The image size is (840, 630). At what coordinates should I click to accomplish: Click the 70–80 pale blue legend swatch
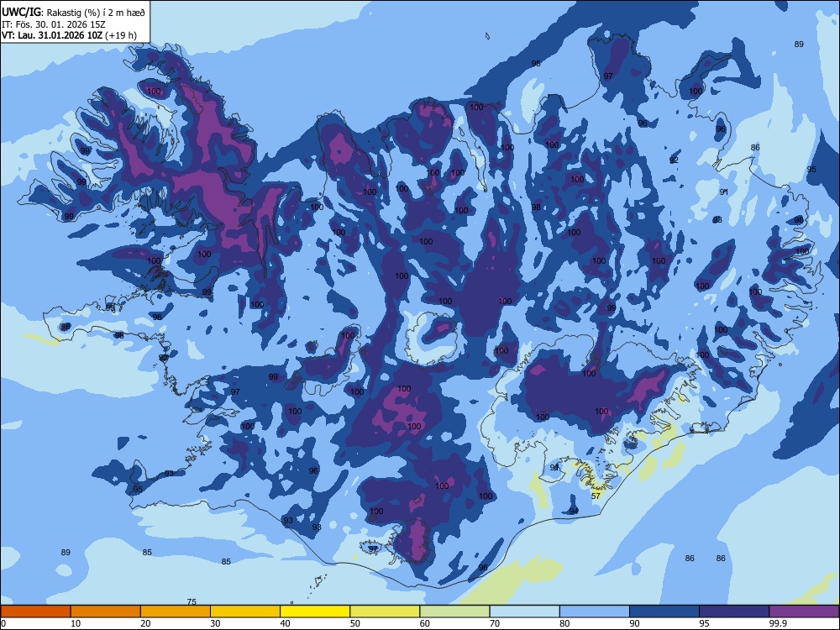pos(524,612)
